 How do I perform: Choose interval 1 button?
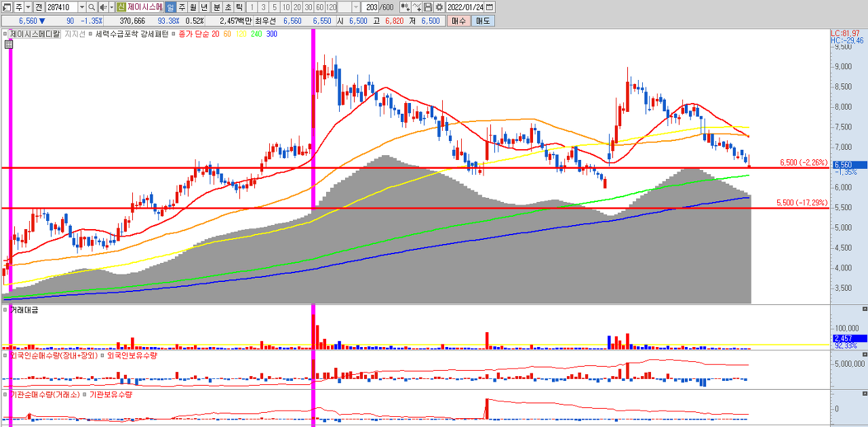click(x=252, y=7)
